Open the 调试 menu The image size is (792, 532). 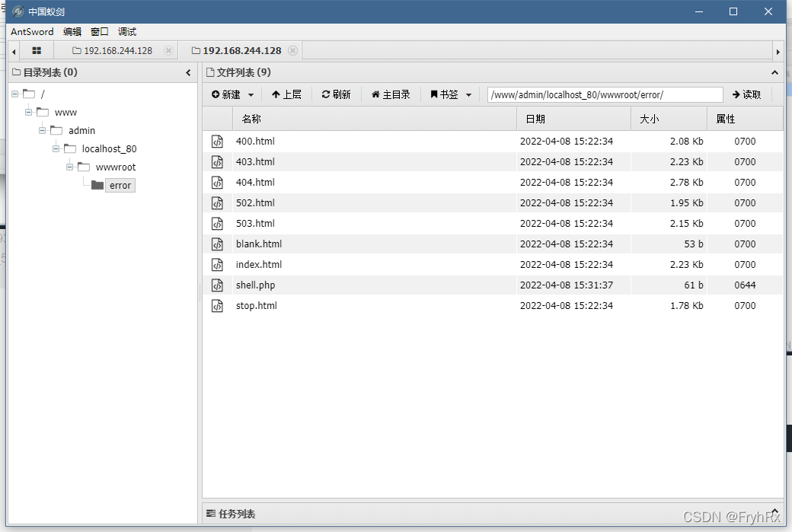click(126, 31)
